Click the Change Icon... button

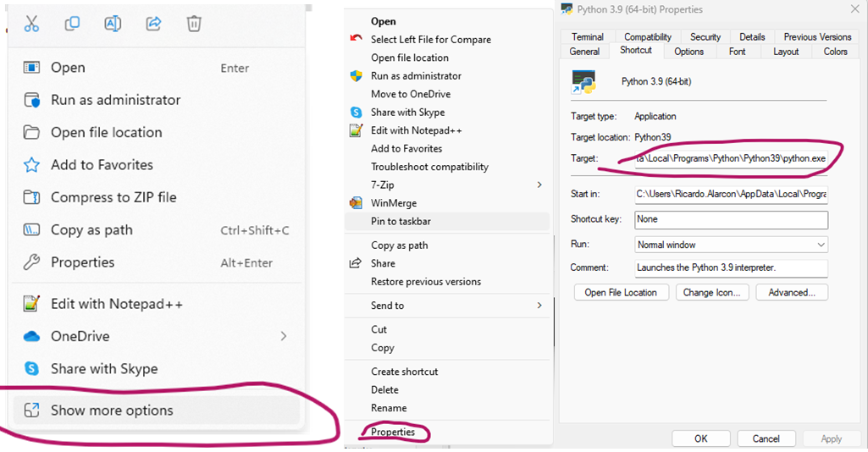click(x=712, y=293)
